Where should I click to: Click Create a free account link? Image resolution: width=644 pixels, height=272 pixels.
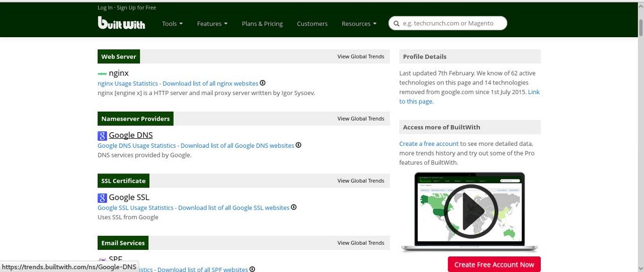429,144
